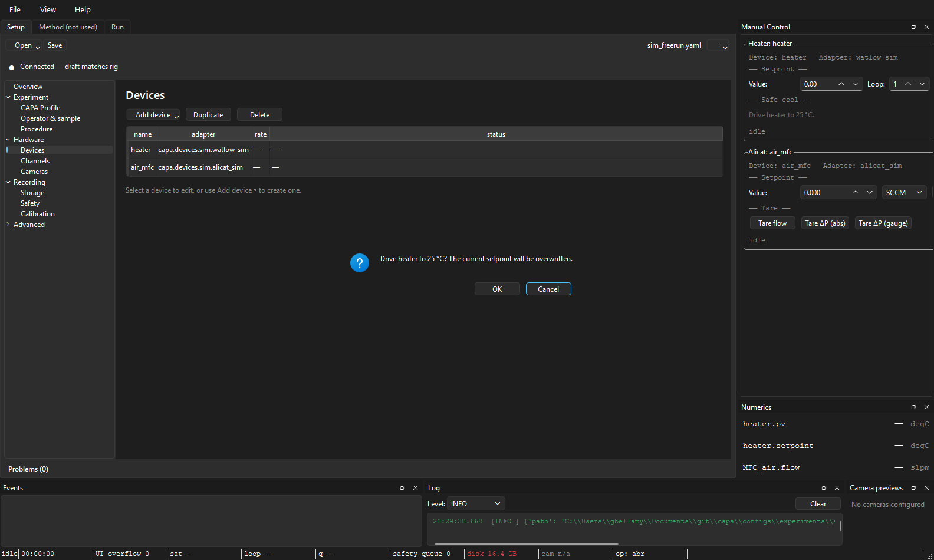Increase air_mfc setpoint value
Image resolution: width=934 pixels, height=560 pixels.
856,193
